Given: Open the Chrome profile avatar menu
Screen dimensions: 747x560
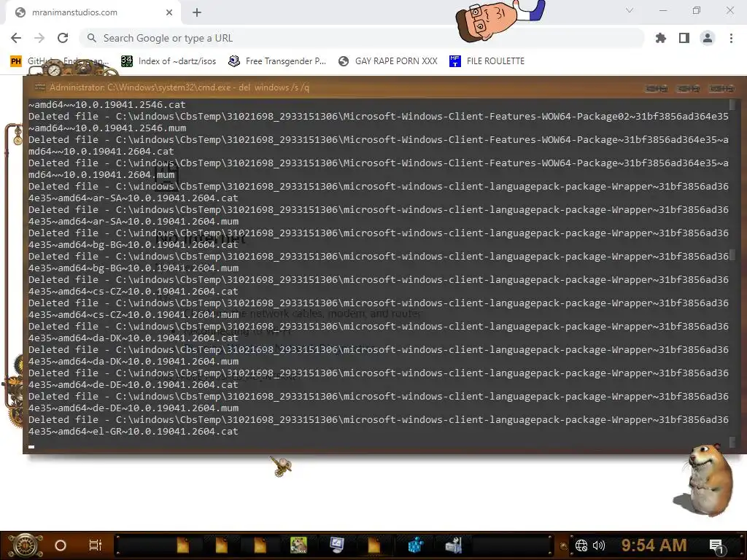Looking at the screenshot, I should [x=708, y=38].
